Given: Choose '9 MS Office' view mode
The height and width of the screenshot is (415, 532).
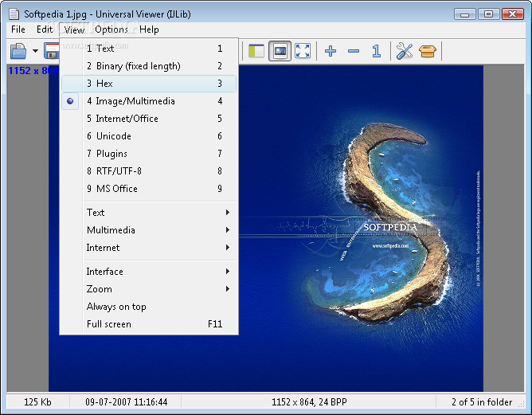Looking at the screenshot, I should (x=149, y=189).
